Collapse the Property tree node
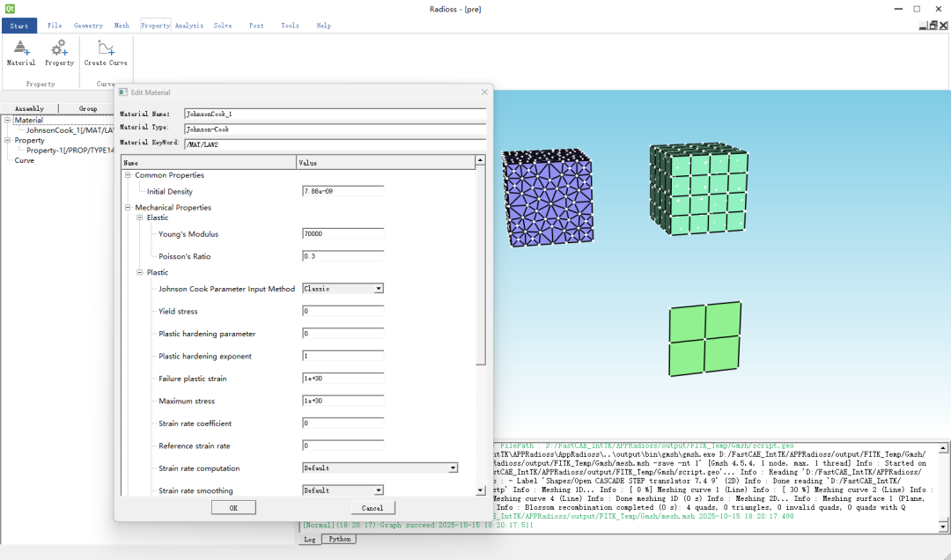951x560 pixels. 8,140
